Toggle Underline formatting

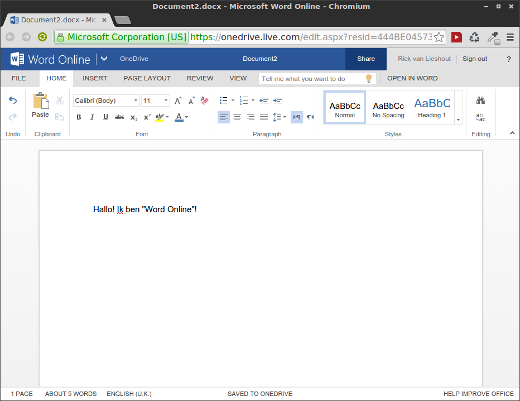106,117
